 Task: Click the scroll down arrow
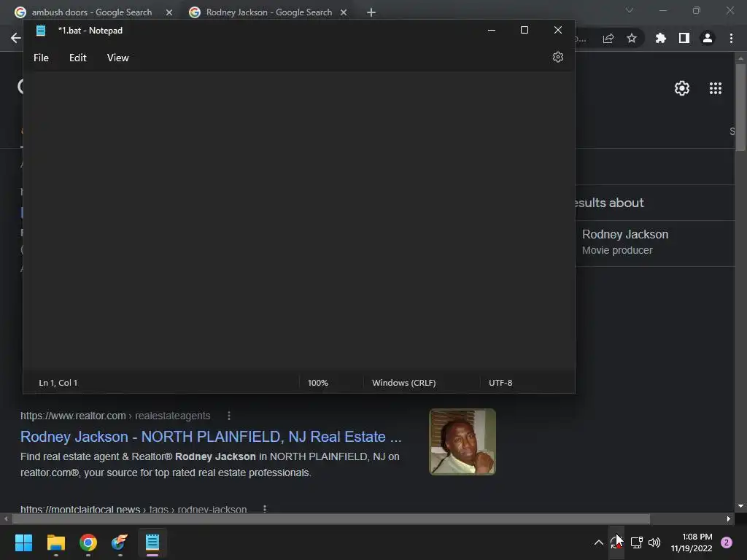(x=740, y=506)
